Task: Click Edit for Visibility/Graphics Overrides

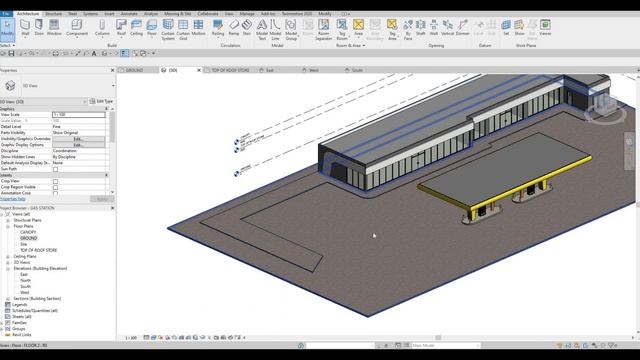Action: [78, 139]
